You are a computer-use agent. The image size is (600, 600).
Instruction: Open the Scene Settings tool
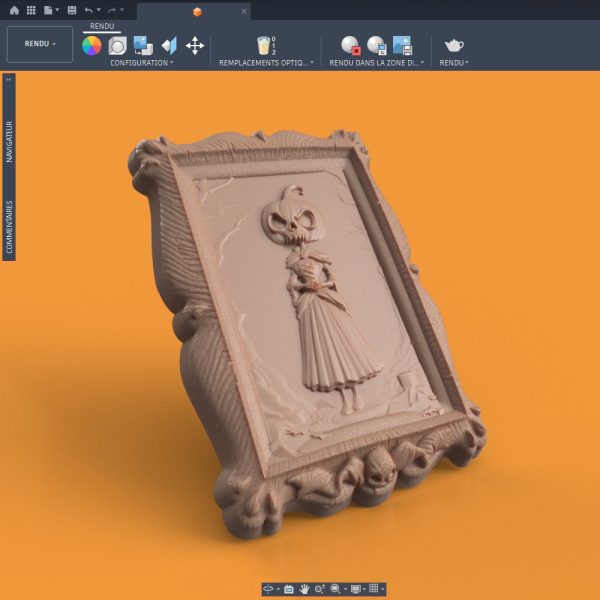(117, 46)
